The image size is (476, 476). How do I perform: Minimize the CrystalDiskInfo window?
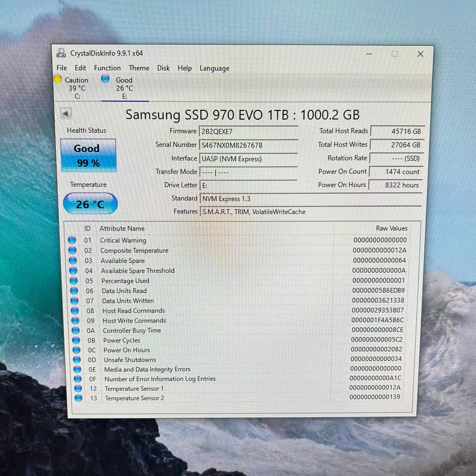point(369,54)
